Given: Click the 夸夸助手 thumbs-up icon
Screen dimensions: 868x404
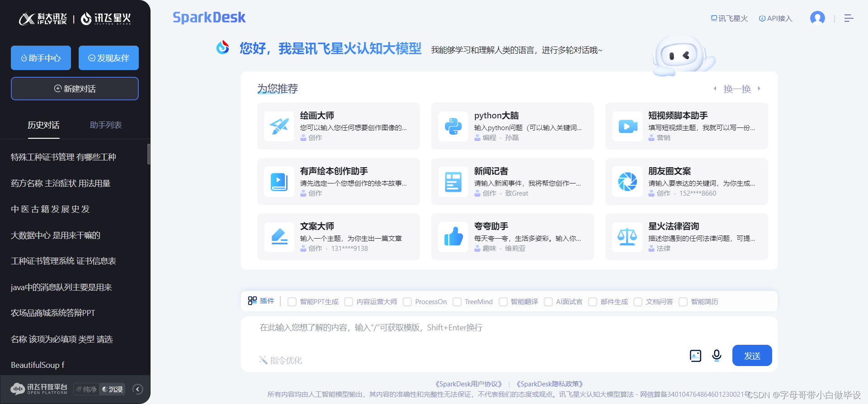Looking at the screenshot, I should pos(453,237).
